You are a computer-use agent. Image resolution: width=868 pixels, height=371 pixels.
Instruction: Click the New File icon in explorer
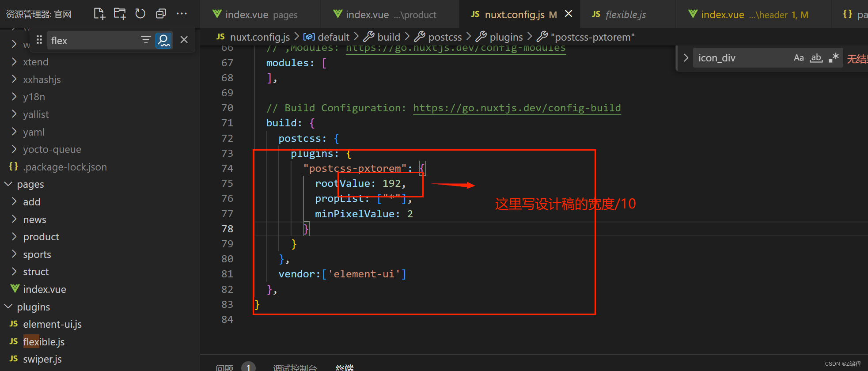tap(99, 14)
